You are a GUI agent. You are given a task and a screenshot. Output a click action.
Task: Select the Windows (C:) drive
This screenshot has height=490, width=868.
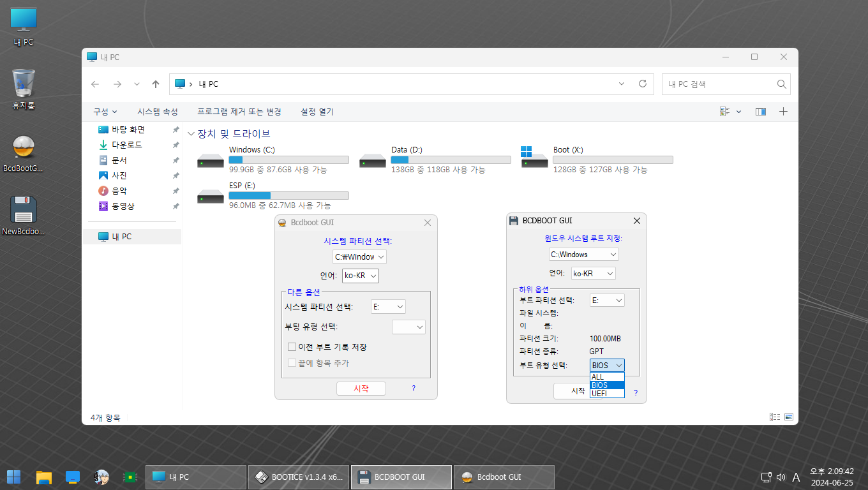[273, 160]
